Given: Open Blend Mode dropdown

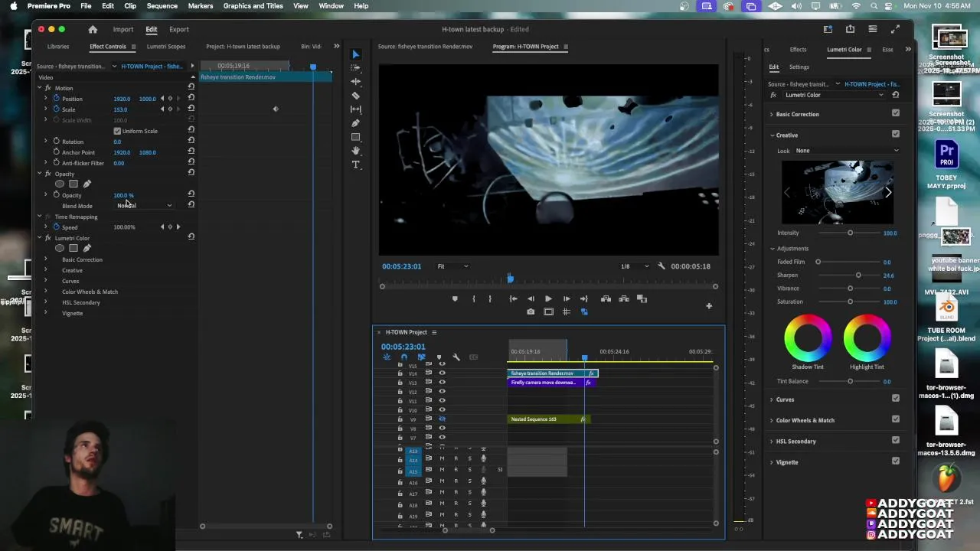Looking at the screenshot, I should [x=145, y=206].
